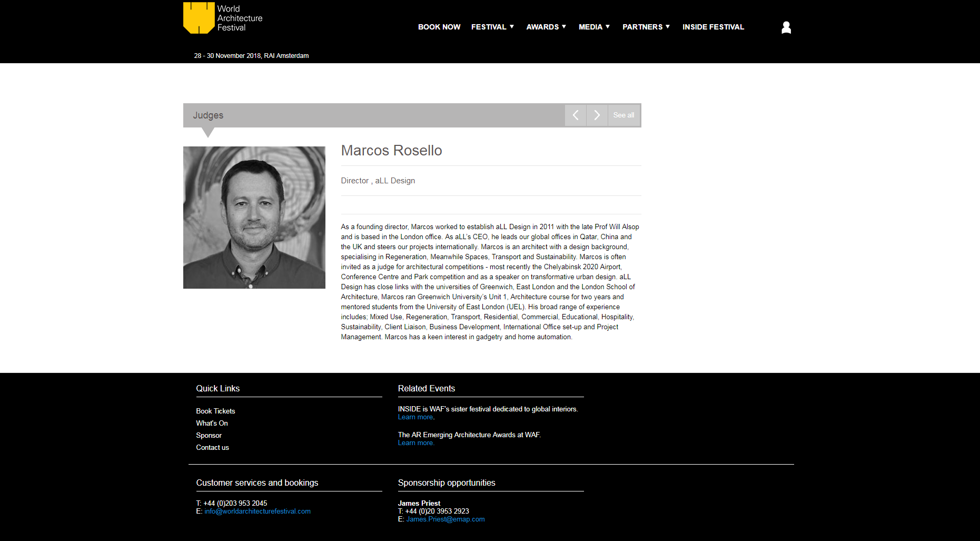Click Learn more under INSIDE festival
This screenshot has width=980, height=541.
coord(416,417)
